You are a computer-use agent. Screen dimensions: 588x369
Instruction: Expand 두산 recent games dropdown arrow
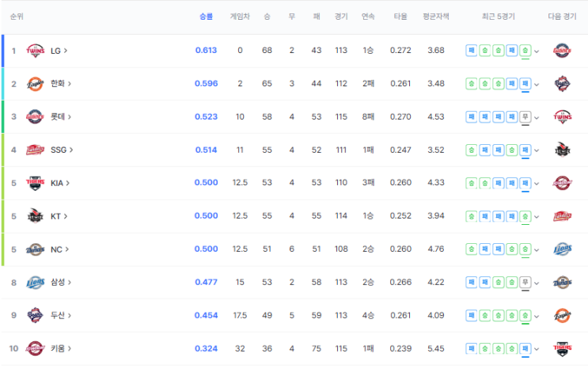(537, 317)
